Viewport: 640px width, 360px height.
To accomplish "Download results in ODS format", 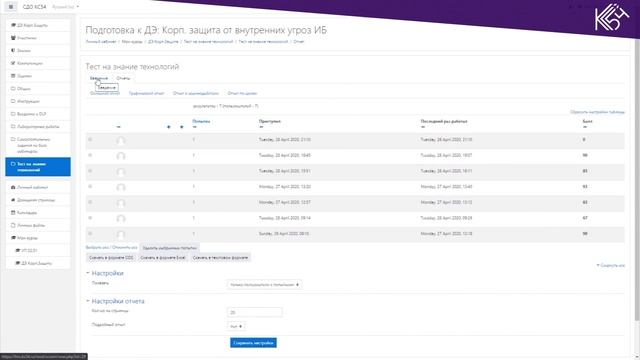I will [111, 258].
